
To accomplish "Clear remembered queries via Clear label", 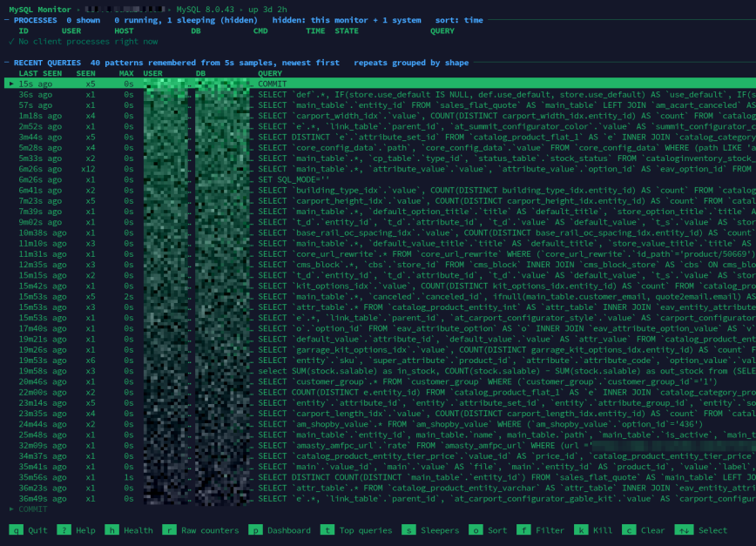I will tap(652, 530).
